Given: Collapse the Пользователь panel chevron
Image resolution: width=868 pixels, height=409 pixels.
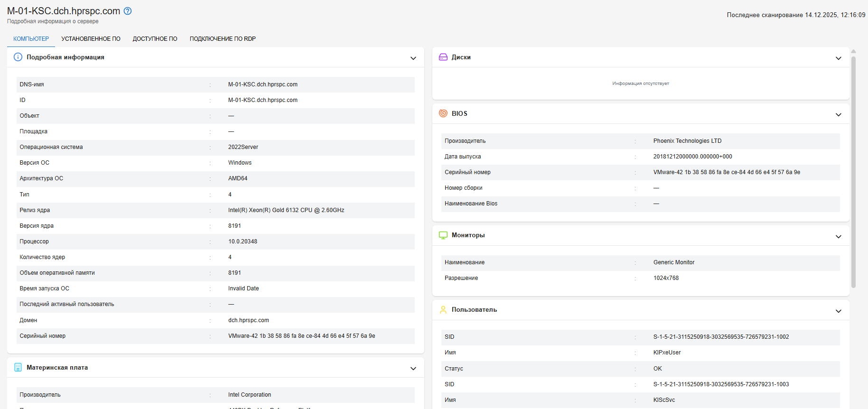Looking at the screenshot, I should [x=839, y=311].
